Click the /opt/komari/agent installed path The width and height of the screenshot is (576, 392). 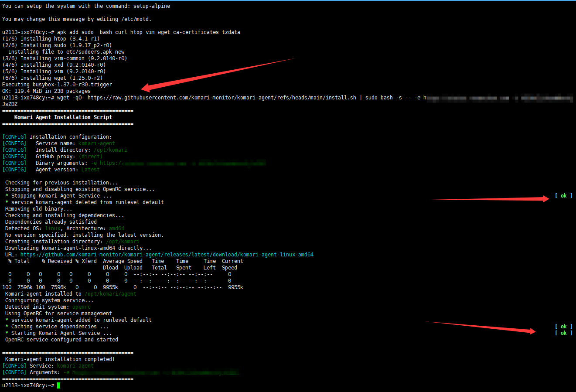110,294
